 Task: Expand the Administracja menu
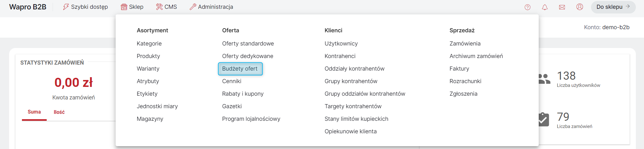211,7
